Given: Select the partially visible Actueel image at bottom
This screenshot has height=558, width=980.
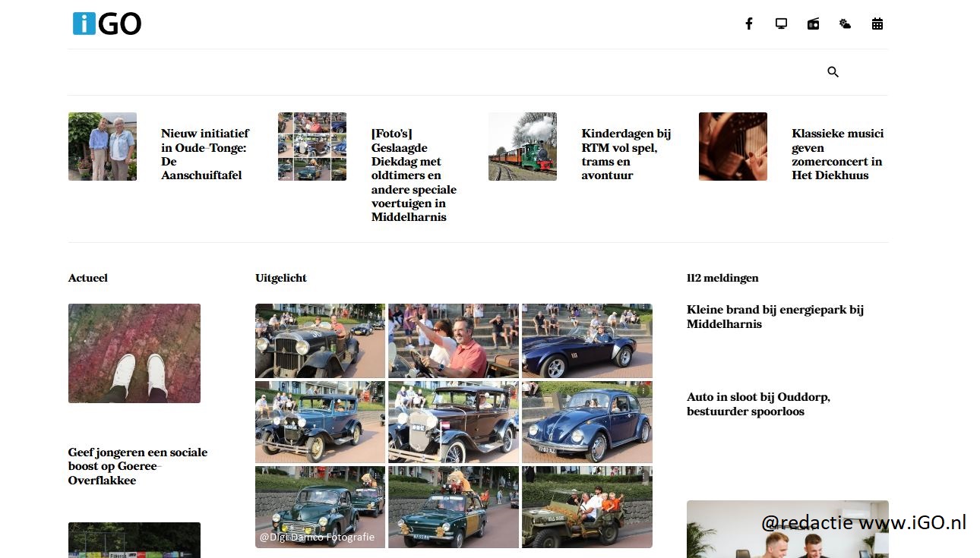Looking at the screenshot, I should [x=134, y=540].
